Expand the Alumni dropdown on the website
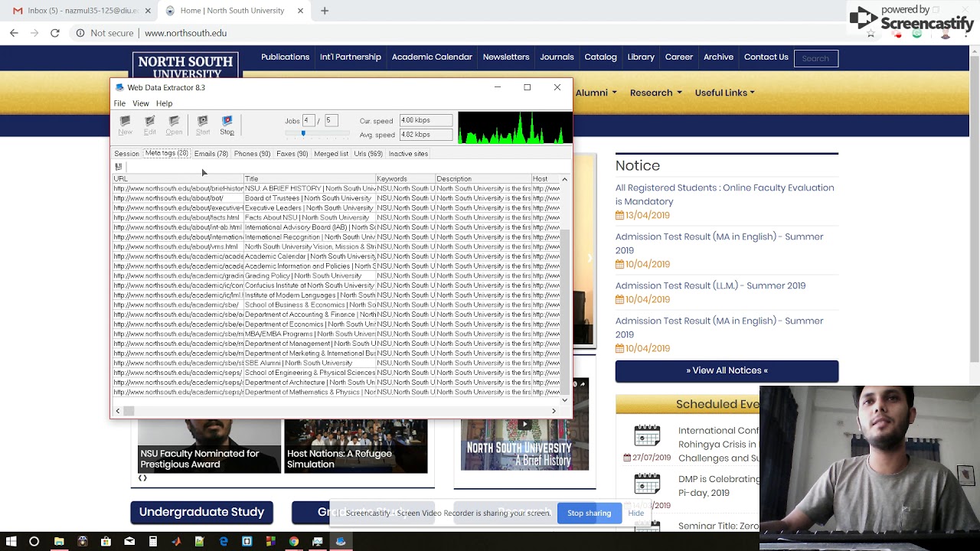Screen dimensions: 980x551 [596, 93]
